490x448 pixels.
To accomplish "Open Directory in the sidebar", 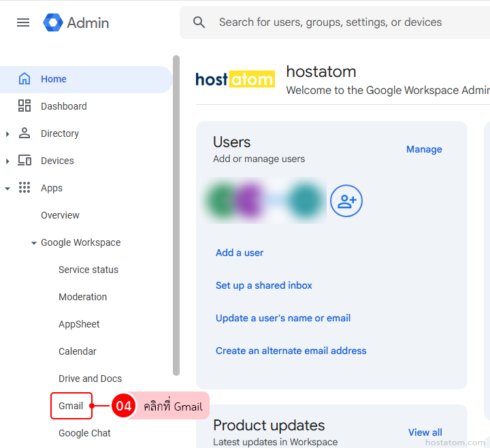I will click(x=60, y=133).
